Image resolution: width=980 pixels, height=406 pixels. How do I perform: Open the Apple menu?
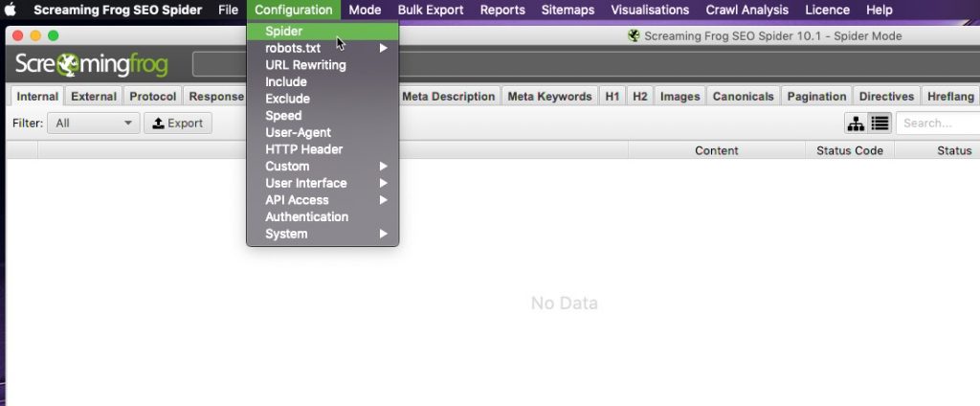pos(13,11)
